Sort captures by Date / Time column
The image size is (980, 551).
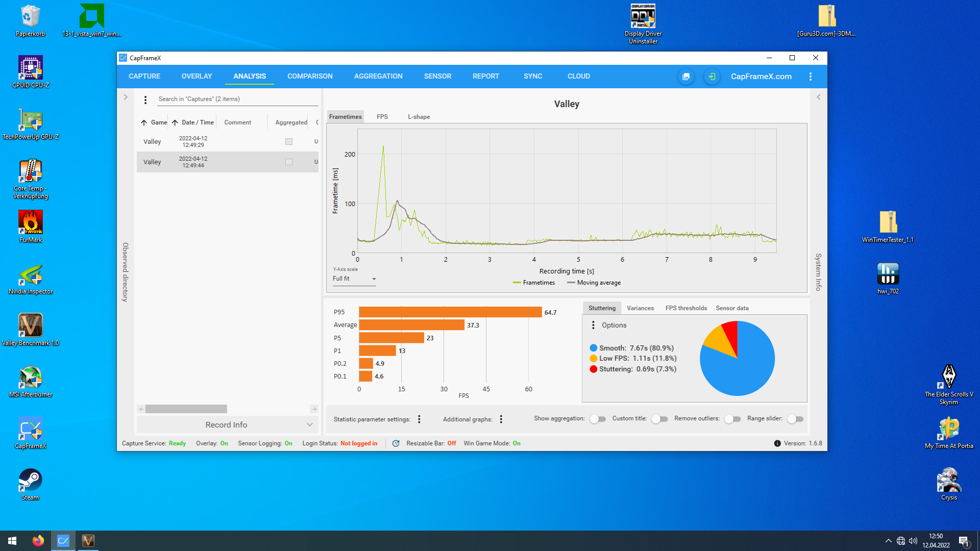click(197, 122)
